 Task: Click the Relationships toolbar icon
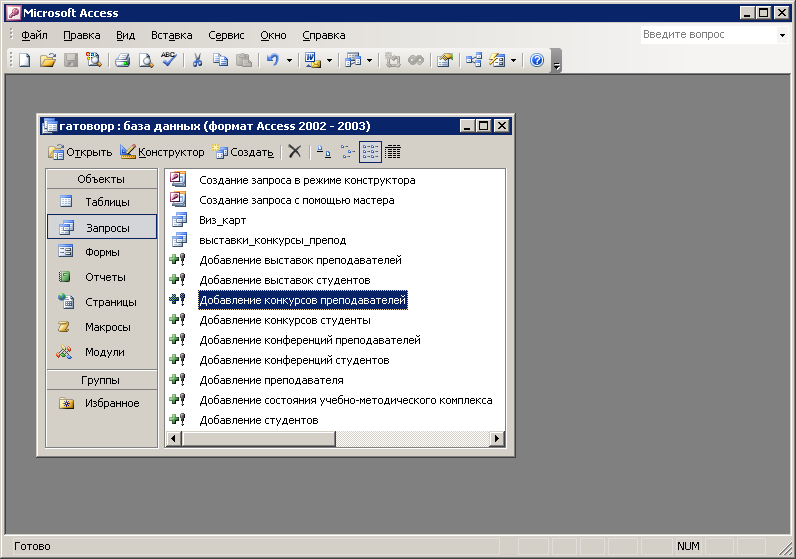[474, 60]
